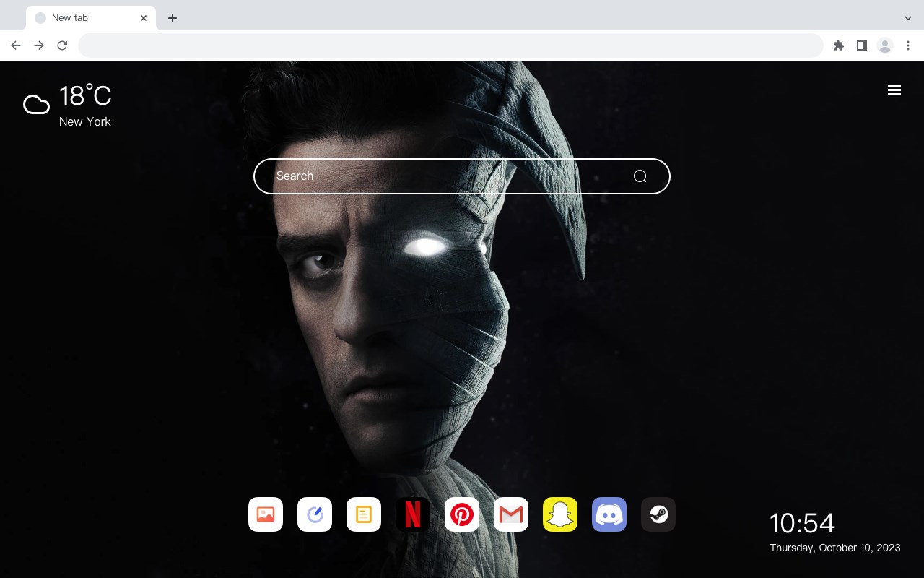Open the hamburger menu on the page

[x=894, y=90]
